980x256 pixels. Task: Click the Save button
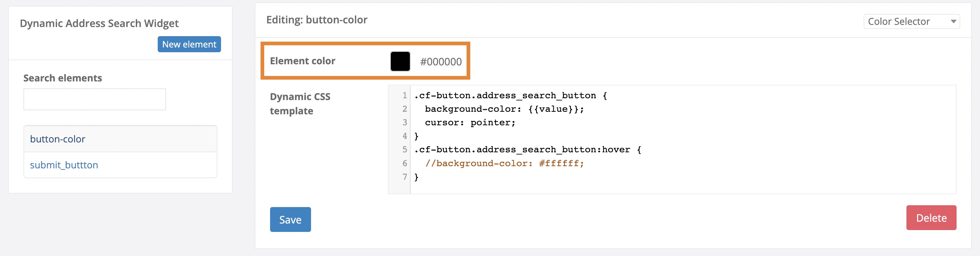[x=290, y=219]
